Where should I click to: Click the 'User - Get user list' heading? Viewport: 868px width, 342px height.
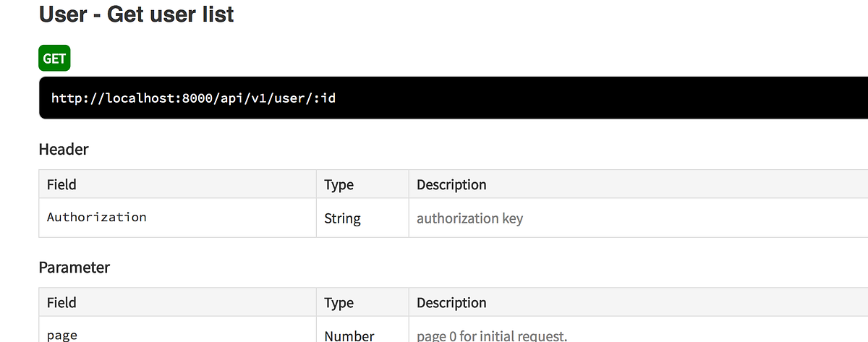point(136,14)
